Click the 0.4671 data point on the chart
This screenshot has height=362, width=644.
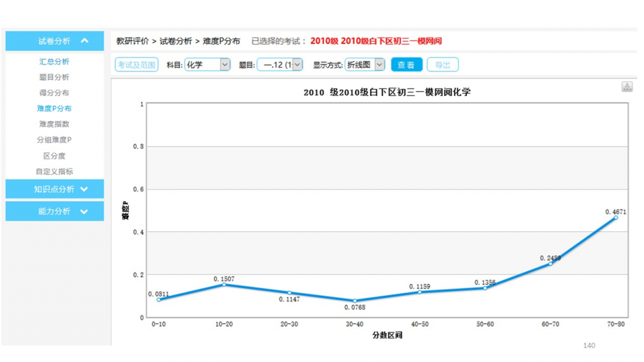pyautogui.click(x=616, y=218)
